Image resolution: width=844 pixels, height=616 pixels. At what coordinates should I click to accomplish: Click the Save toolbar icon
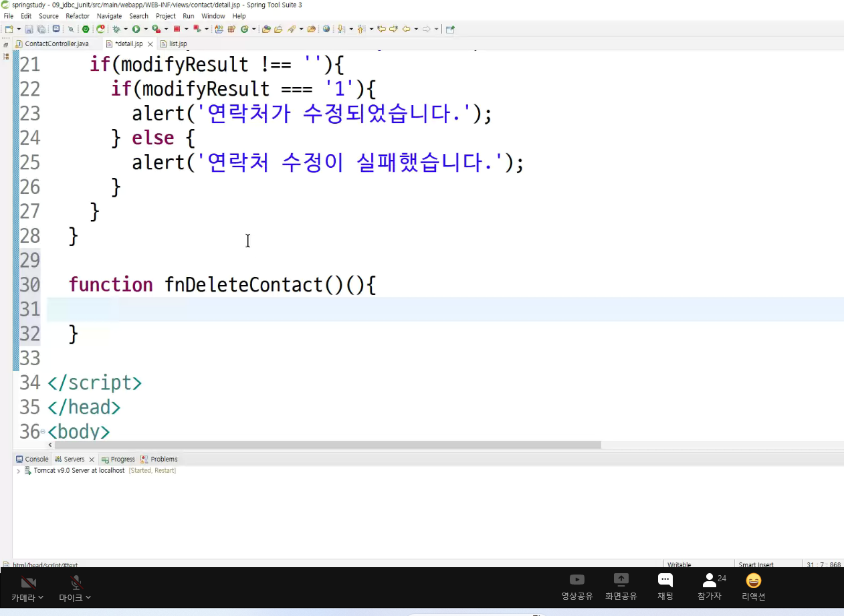29,29
